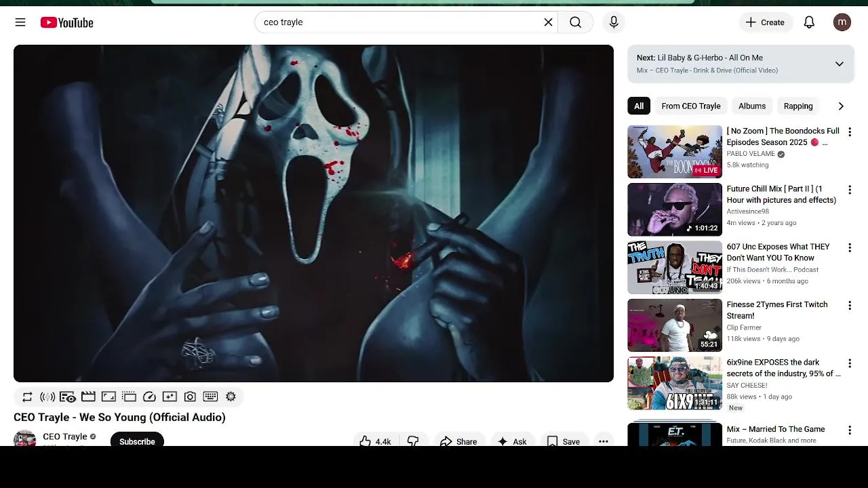Open options for 6ix9ine video

click(x=850, y=363)
